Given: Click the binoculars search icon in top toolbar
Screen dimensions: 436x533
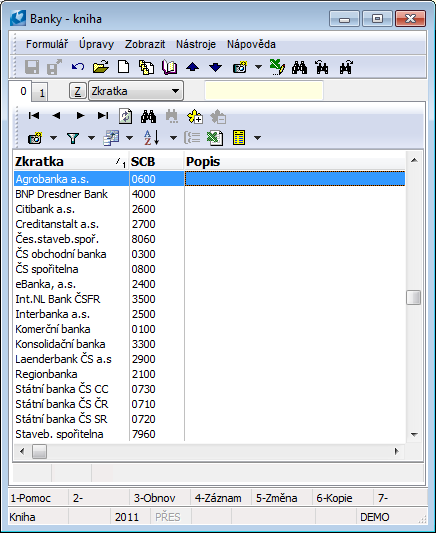Looking at the screenshot, I should coord(299,67).
